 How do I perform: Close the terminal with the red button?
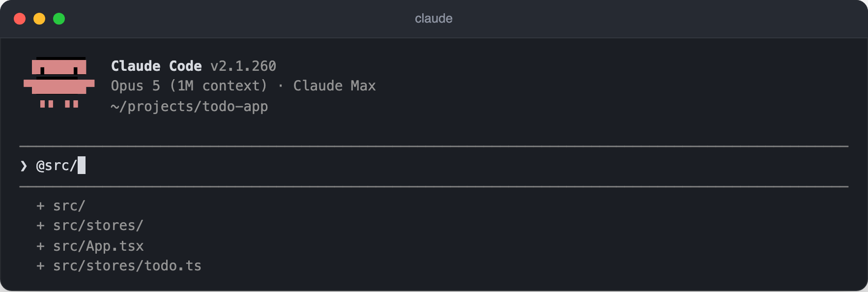[x=20, y=19]
